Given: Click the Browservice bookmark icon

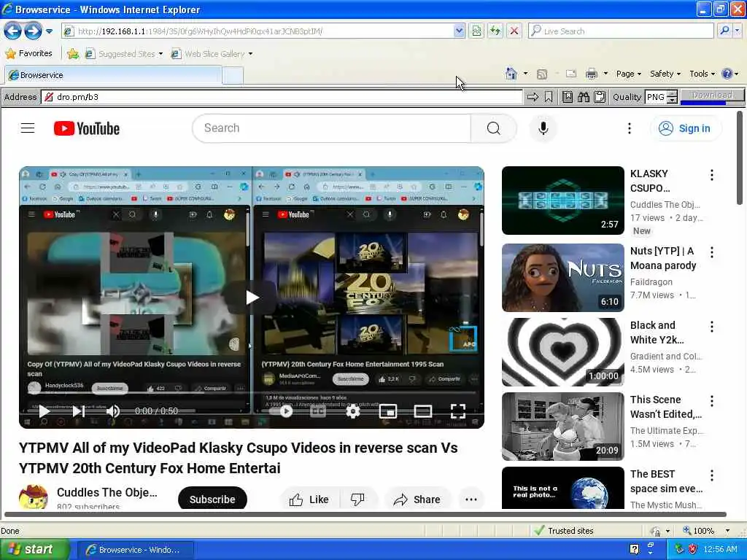Looking at the screenshot, I should (549, 97).
